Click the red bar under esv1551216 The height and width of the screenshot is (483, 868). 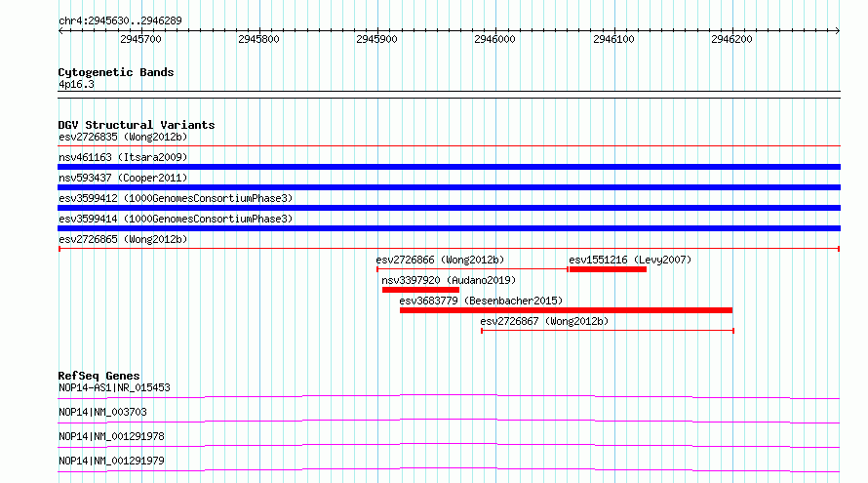point(608,269)
